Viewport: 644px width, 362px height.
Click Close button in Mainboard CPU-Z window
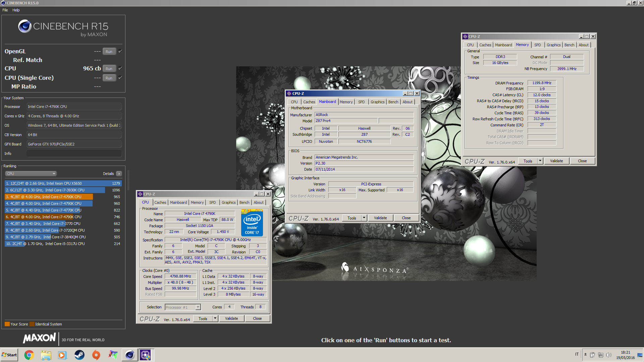[406, 218]
